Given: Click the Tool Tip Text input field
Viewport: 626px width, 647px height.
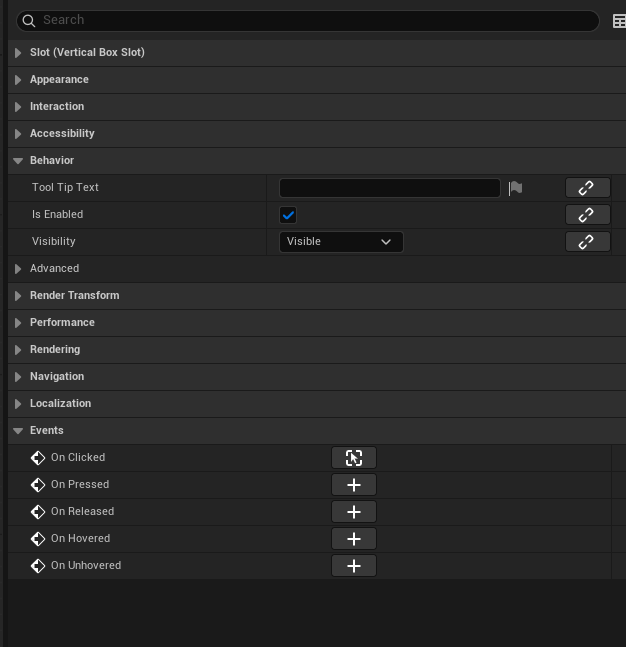Looking at the screenshot, I should 389,188.
